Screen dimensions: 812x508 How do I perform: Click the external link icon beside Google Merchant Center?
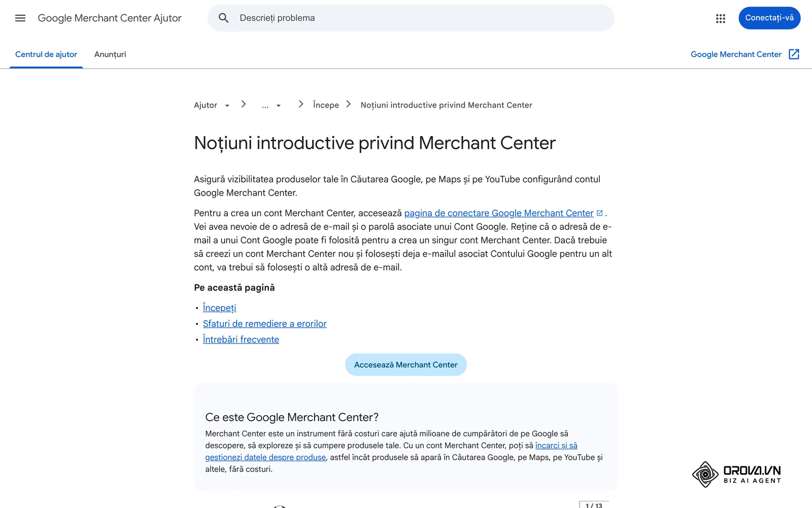pyautogui.click(x=794, y=54)
